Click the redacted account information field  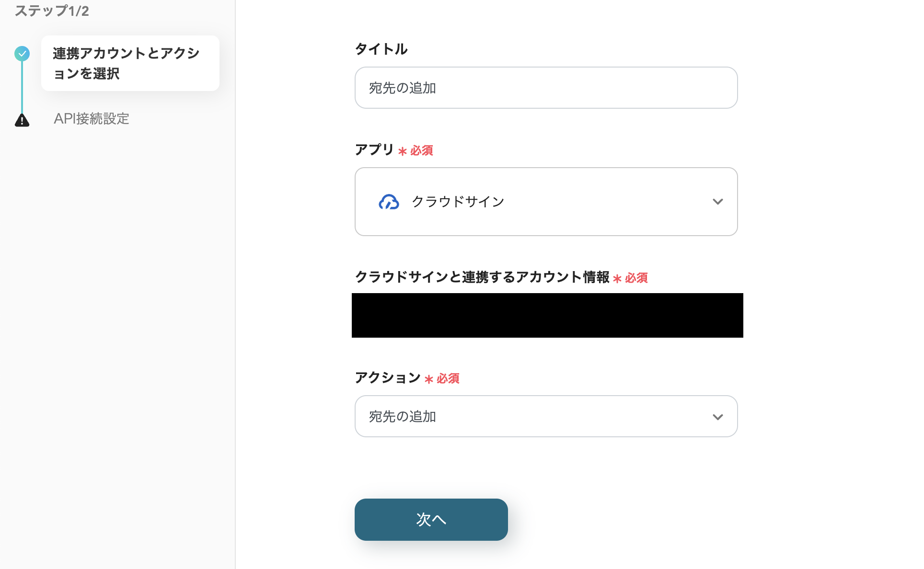(x=547, y=315)
